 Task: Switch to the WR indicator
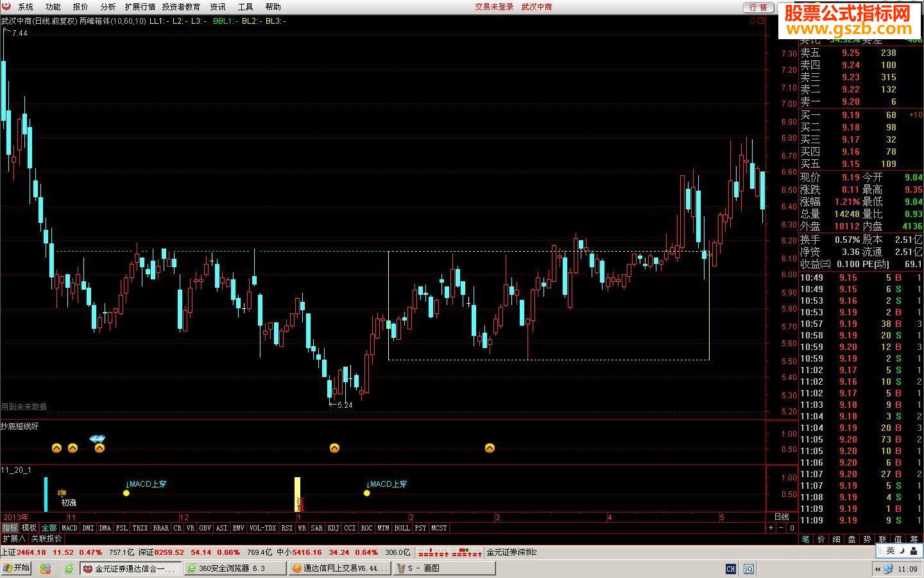coord(302,528)
